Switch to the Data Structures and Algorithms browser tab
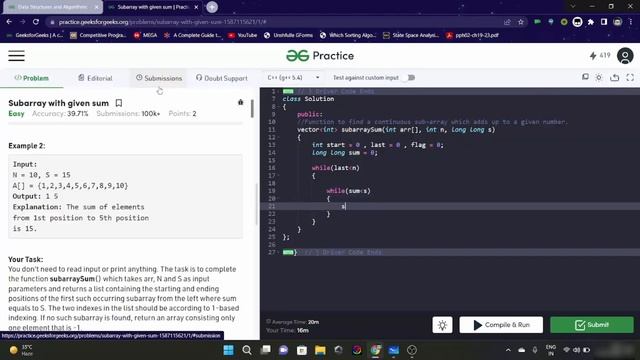The image size is (640, 360). (x=52, y=7)
